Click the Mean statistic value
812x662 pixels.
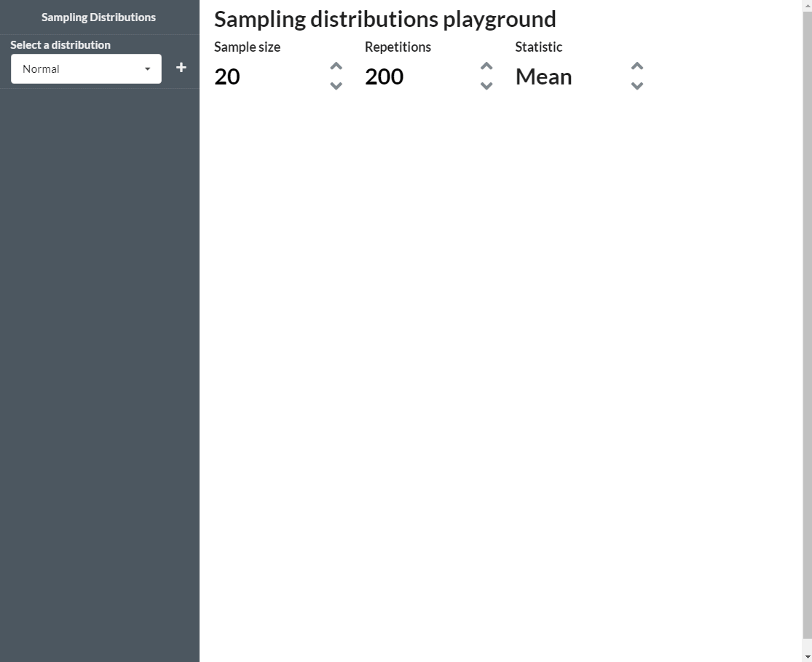[x=543, y=76]
